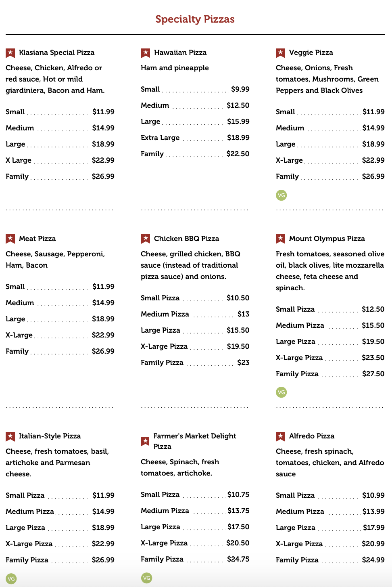Click the star icon beside Klasiana Special Pizza
Screen dimensions: 392x587
[x=10, y=53]
